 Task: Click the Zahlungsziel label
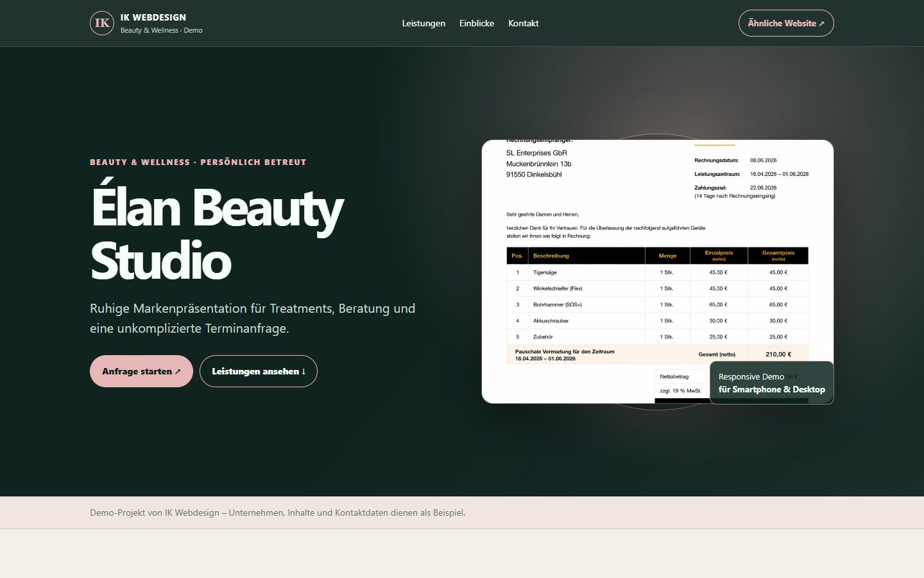pyautogui.click(x=710, y=188)
